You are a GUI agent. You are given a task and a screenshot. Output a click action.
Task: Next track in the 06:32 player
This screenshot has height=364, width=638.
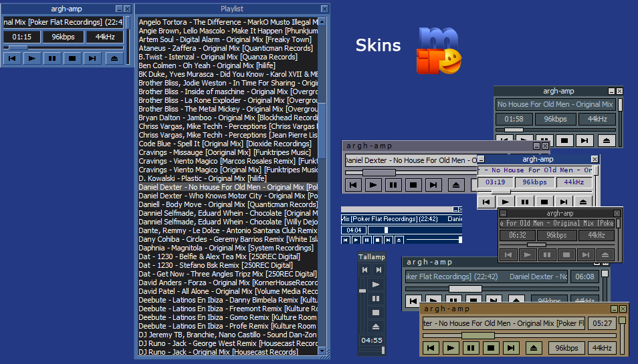(x=586, y=254)
